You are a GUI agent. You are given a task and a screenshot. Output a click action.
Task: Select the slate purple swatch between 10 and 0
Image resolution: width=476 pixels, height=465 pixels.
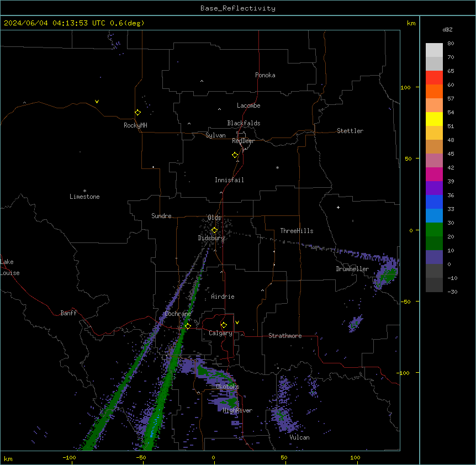coord(434,257)
